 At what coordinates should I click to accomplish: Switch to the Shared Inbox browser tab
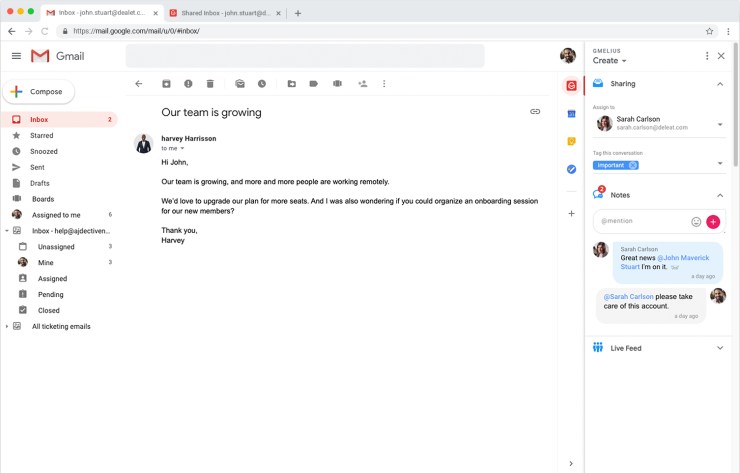pyautogui.click(x=226, y=13)
